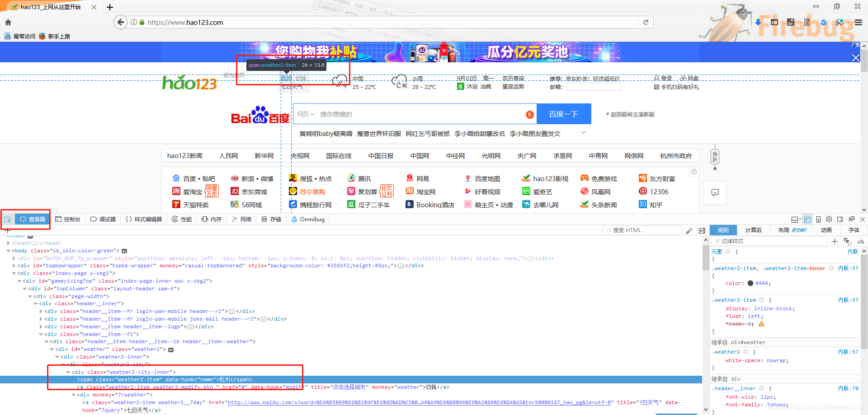The image size is (868, 415).
Task: Click the plus icon under the picker
Action: pyautogui.click(x=7, y=230)
